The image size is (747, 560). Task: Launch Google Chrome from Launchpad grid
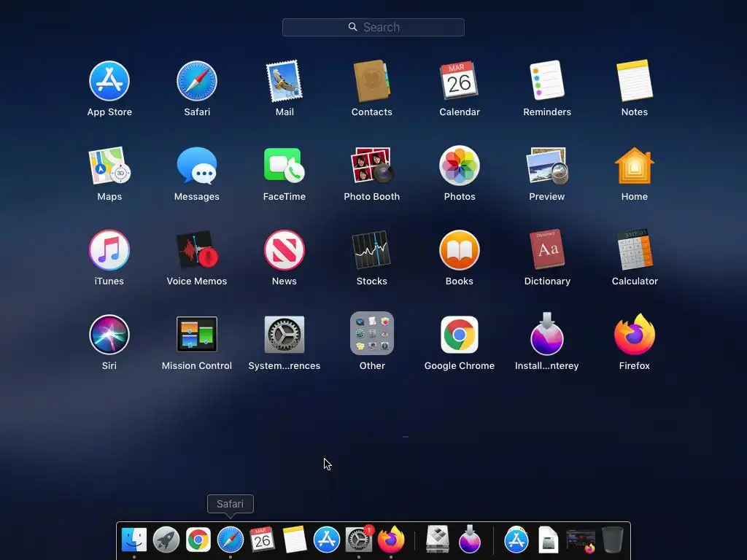coord(460,335)
